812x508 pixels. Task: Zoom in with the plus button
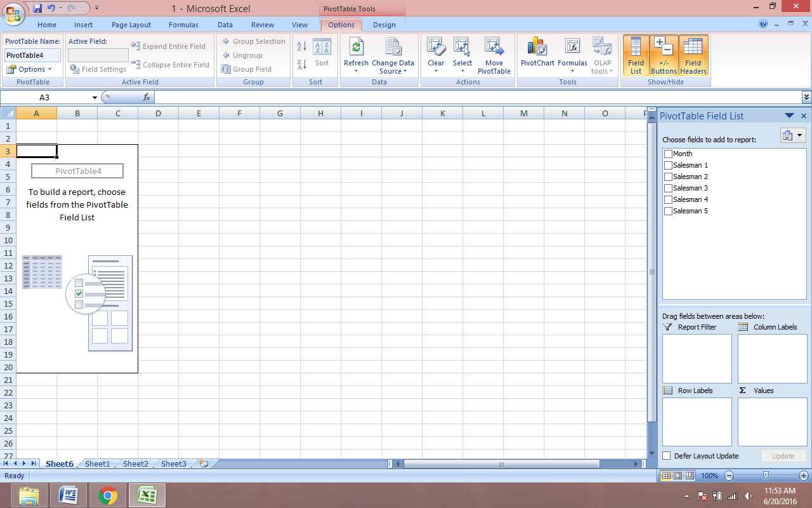(804, 476)
